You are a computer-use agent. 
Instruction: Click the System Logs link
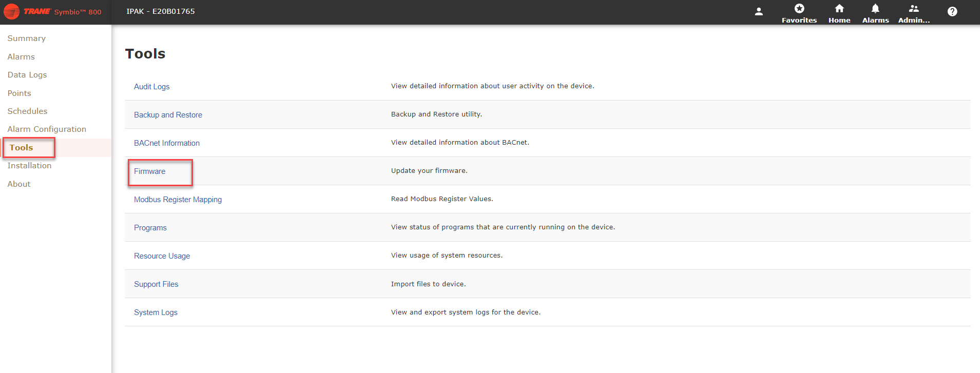156,312
